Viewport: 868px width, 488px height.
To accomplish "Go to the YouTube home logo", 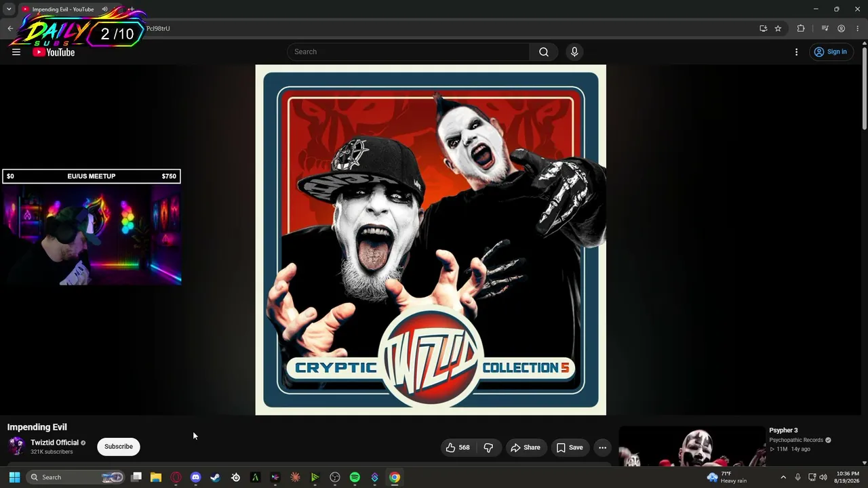I will click(x=54, y=52).
